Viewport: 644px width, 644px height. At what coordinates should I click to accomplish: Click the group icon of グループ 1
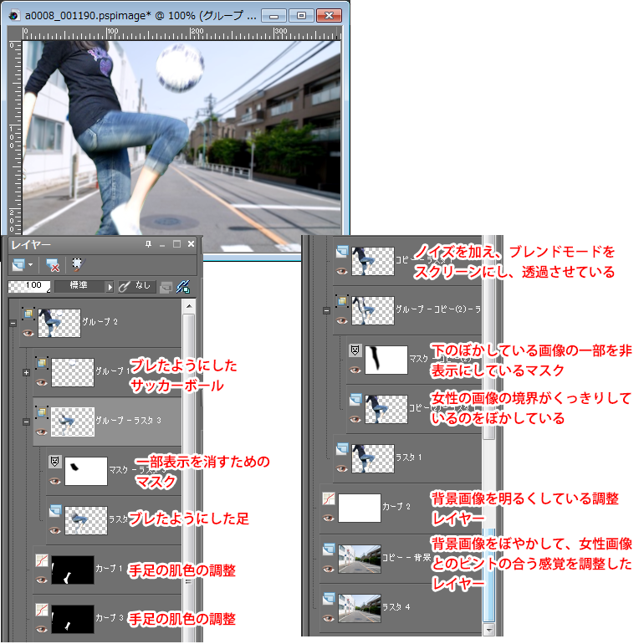(x=42, y=363)
